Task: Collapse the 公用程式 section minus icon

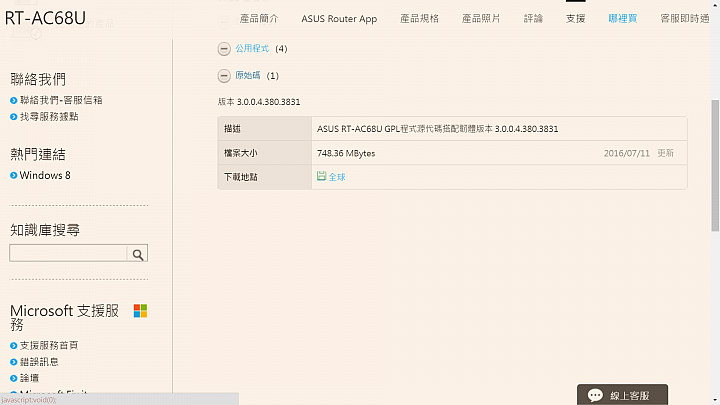Action: pyautogui.click(x=224, y=49)
